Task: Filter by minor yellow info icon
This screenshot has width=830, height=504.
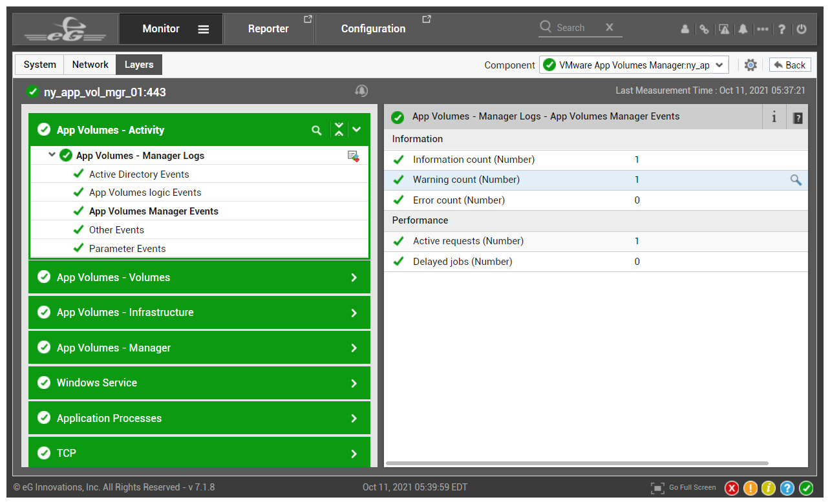Action: pyautogui.click(x=769, y=488)
